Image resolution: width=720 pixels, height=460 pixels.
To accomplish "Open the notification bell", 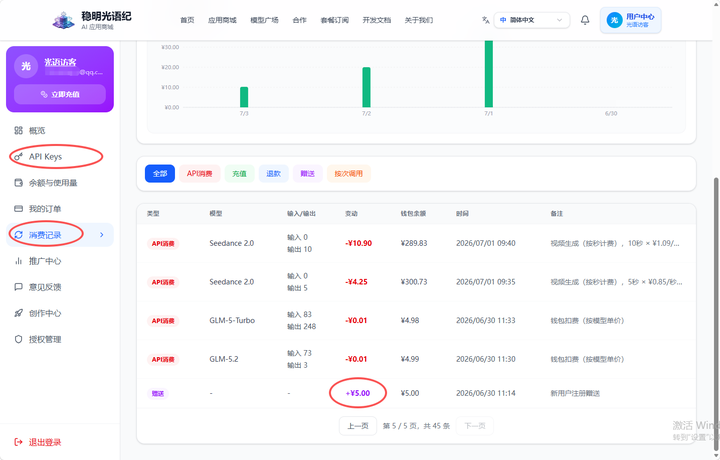I will [585, 20].
